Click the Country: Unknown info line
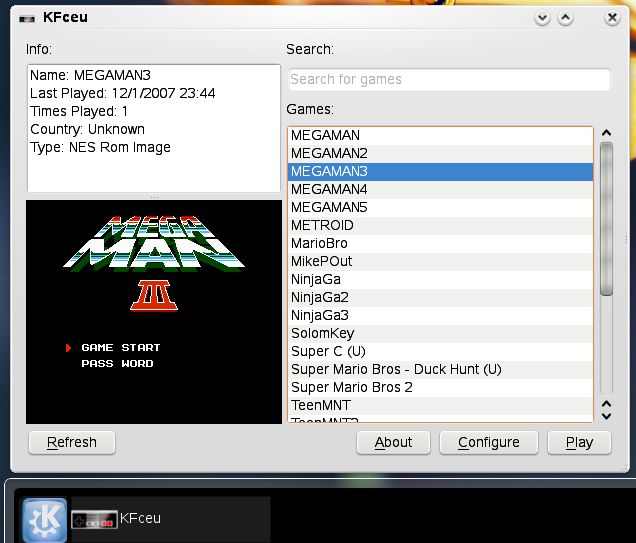This screenshot has width=636, height=543. tap(87, 129)
